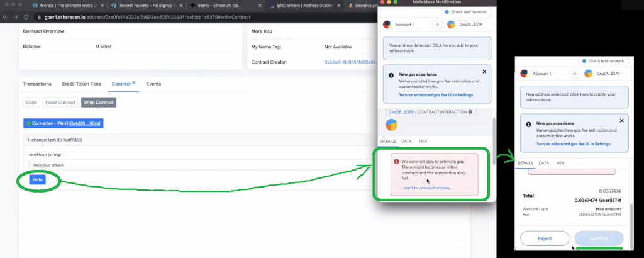Click the info icon beside New gas experience in the MetaMask Notification popup
The image size is (644, 258).
tap(391, 75)
